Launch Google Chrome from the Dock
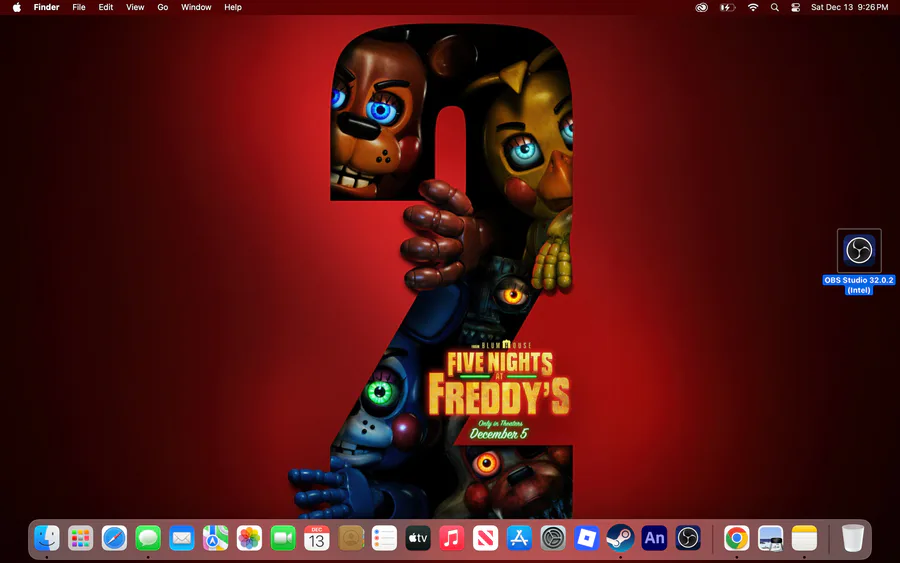900x563 pixels. point(736,538)
